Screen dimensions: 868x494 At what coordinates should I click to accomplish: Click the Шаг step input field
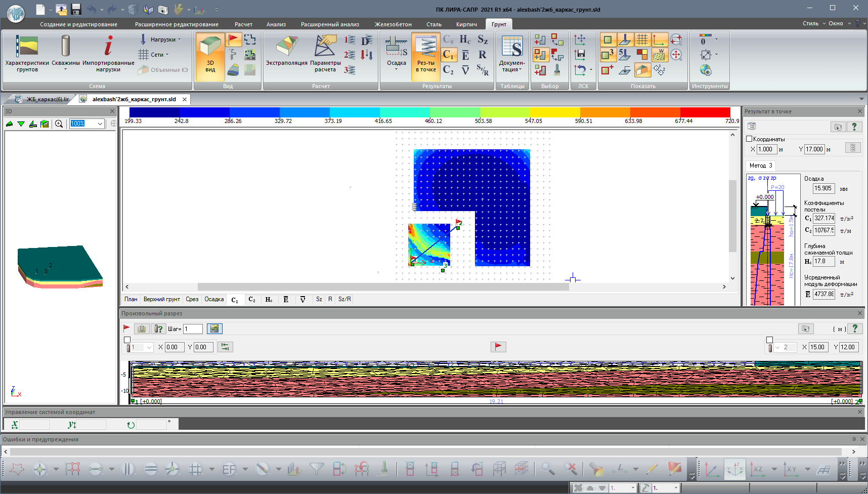click(x=193, y=329)
